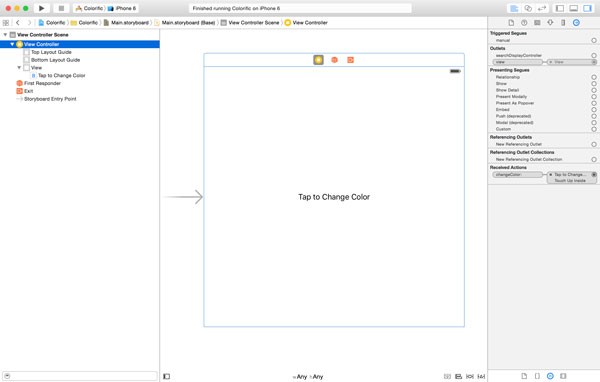Select Bottom Layout Guide in outline
Viewport: 600px width, 382px height.
[x=55, y=60]
